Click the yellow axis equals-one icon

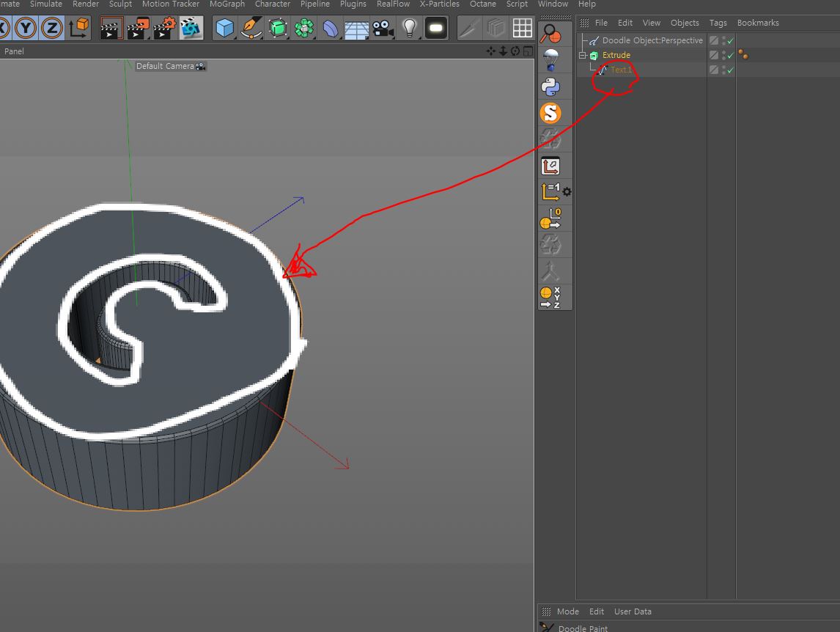pyautogui.click(x=550, y=192)
